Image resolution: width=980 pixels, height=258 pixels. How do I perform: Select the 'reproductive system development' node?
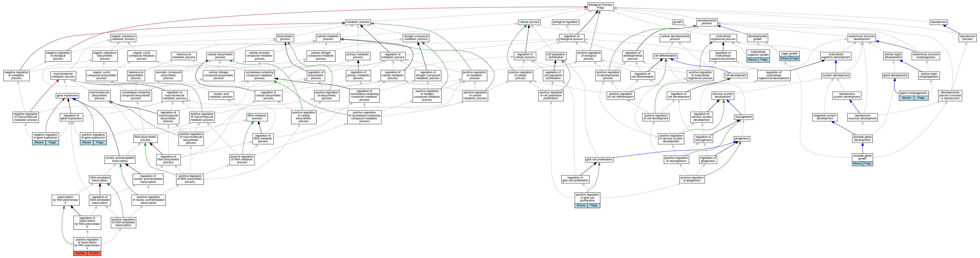[847, 95]
